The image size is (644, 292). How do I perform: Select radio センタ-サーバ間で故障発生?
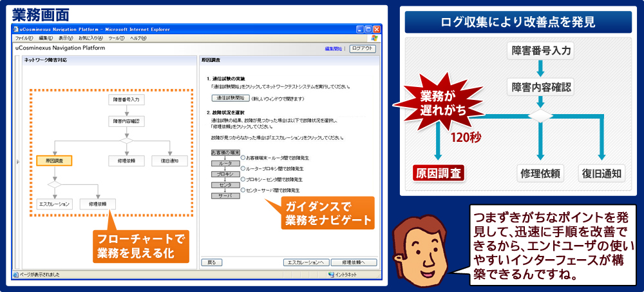[x=243, y=190]
